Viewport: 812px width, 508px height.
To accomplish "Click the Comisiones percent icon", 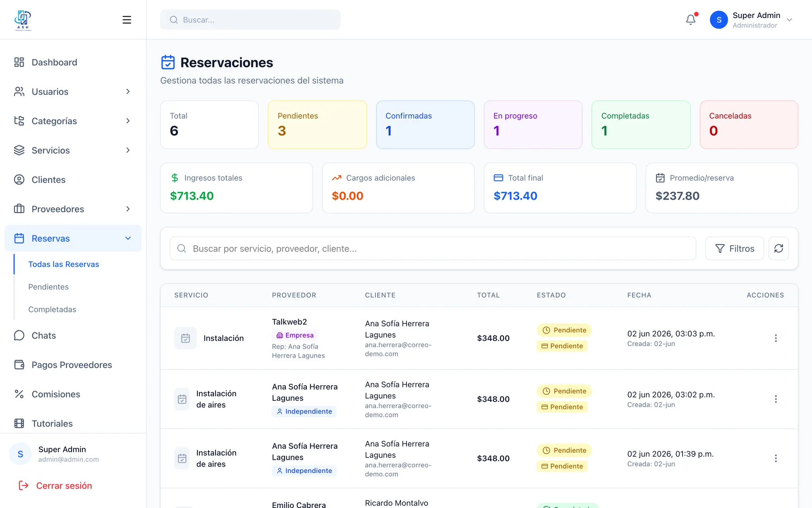I will pos(19,394).
